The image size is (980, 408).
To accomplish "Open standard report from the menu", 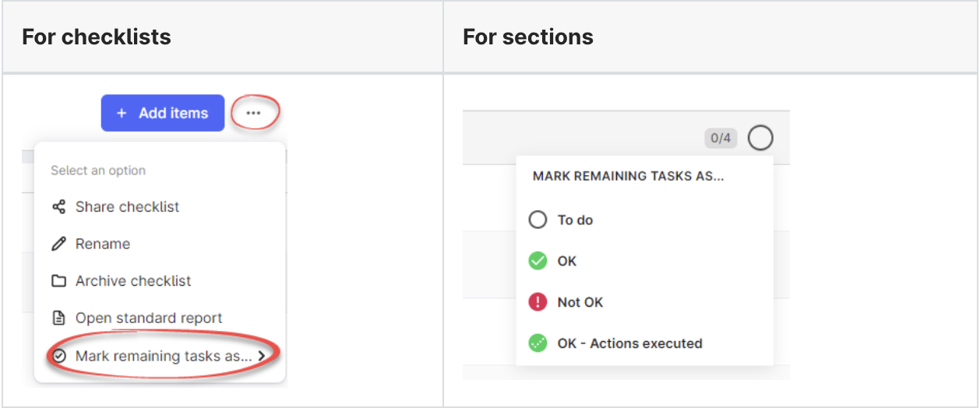I will 149,318.
